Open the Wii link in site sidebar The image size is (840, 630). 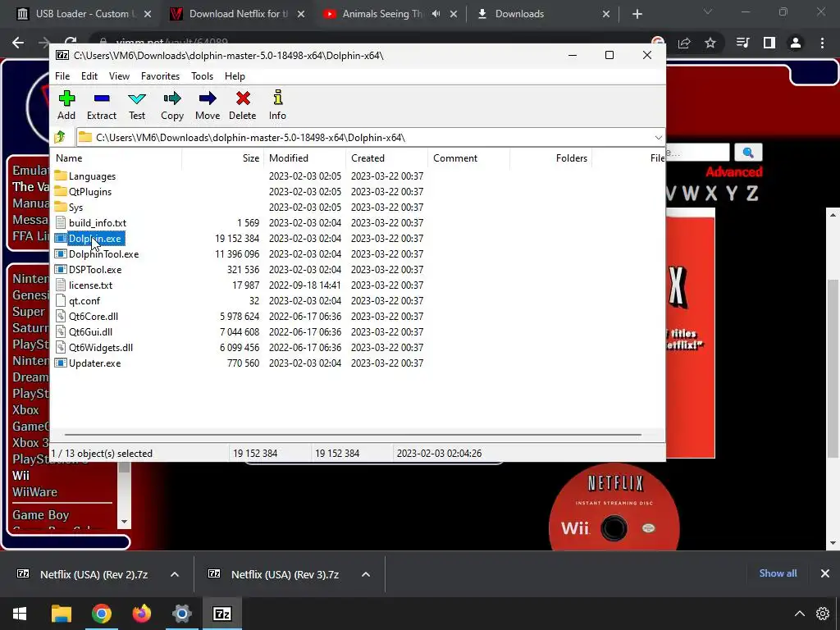tap(21, 475)
